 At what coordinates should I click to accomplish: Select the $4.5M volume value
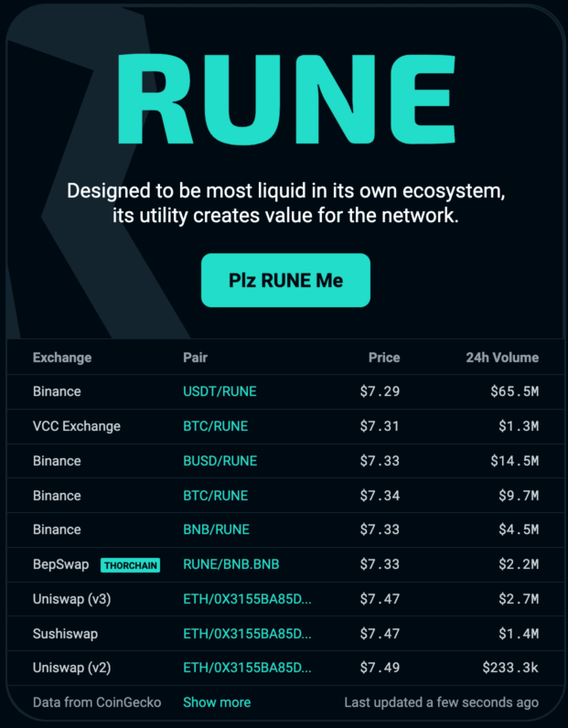pyautogui.click(x=519, y=530)
